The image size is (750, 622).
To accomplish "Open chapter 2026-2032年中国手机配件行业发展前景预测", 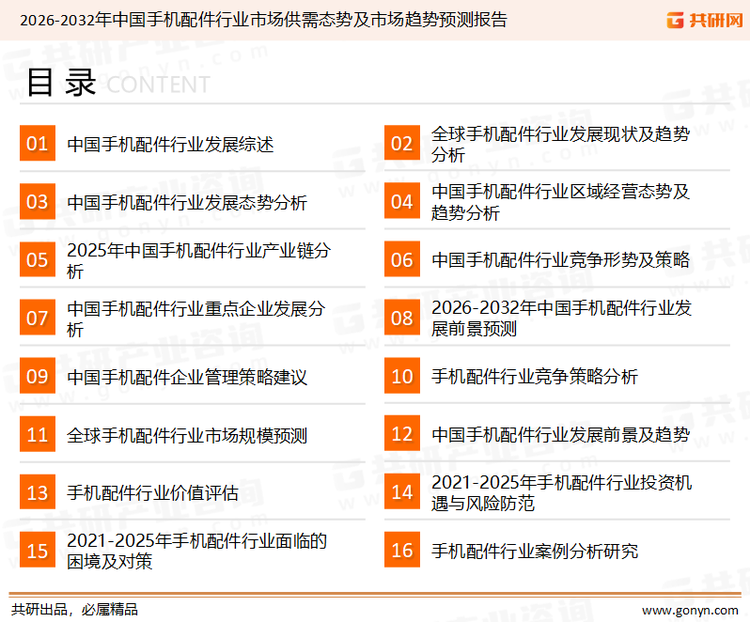I will click(562, 318).
